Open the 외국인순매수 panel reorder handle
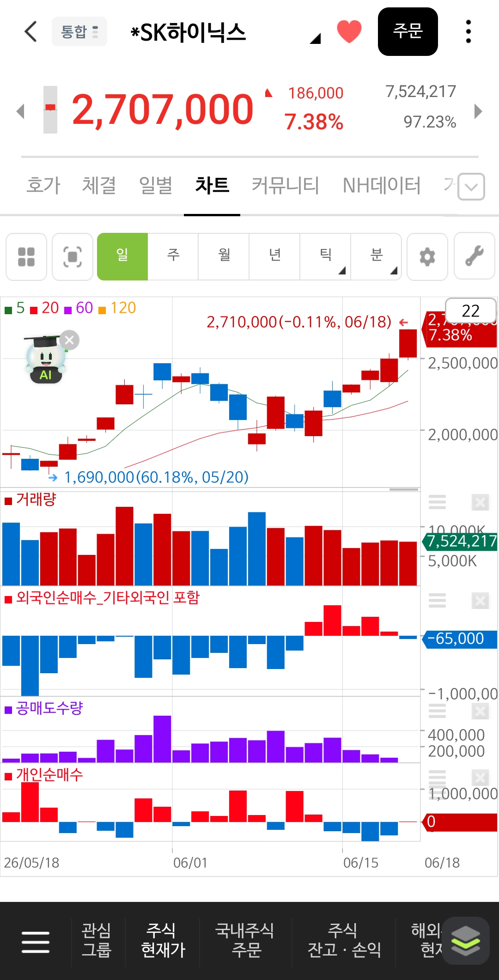499x980 pixels. pyautogui.click(x=437, y=600)
